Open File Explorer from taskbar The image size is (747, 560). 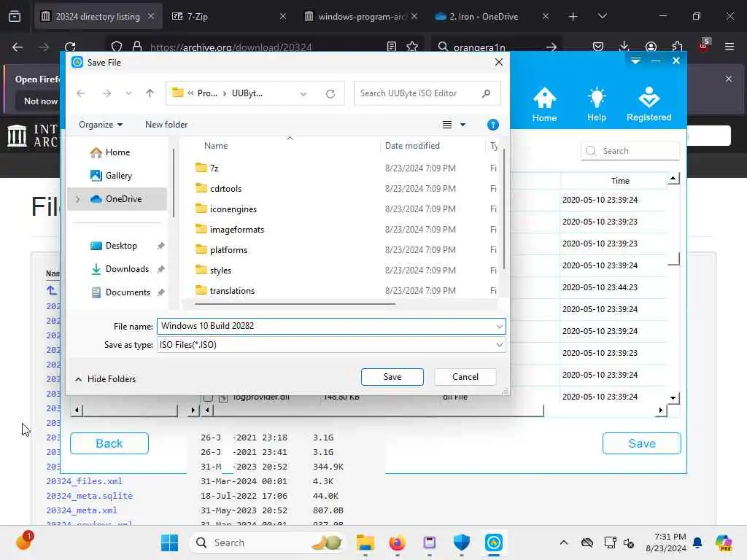(x=365, y=542)
